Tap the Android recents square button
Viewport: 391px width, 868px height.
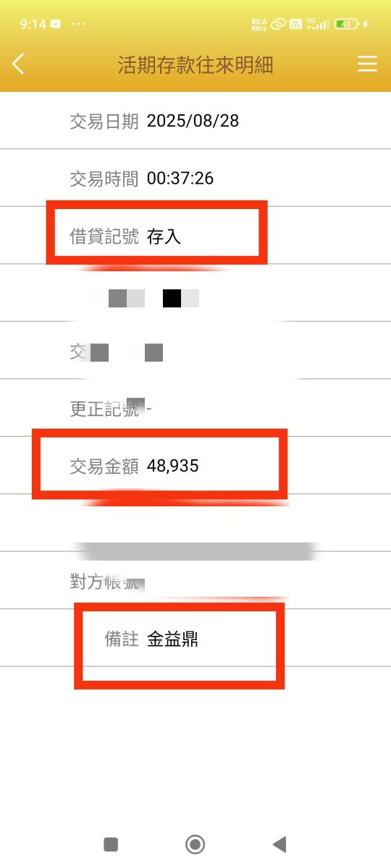[x=111, y=843]
